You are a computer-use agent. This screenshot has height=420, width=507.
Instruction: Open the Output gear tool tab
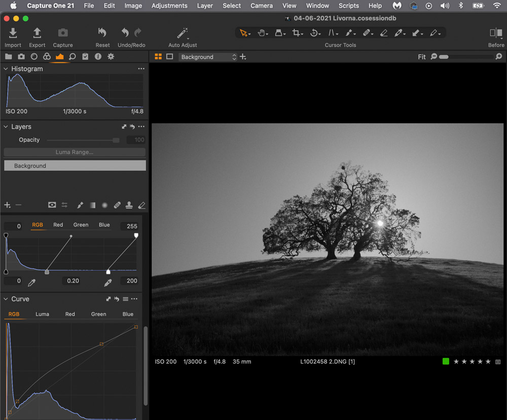pos(111,57)
